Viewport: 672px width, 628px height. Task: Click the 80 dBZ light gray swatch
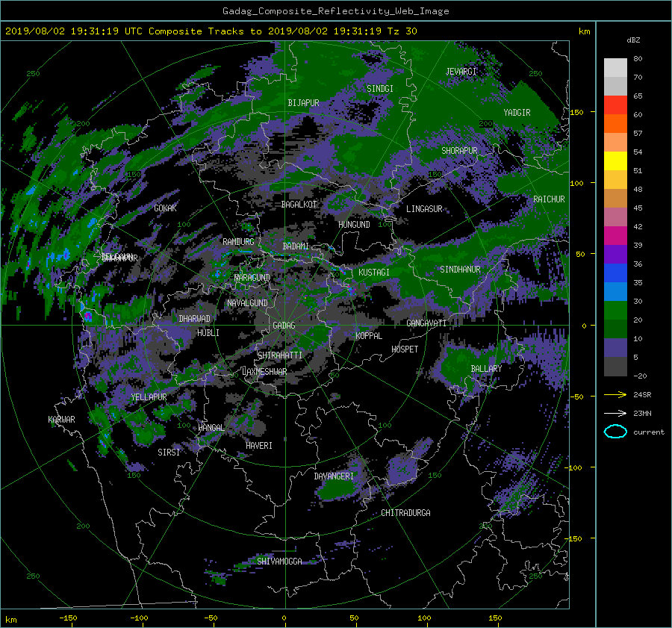pyautogui.click(x=615, y=67)
